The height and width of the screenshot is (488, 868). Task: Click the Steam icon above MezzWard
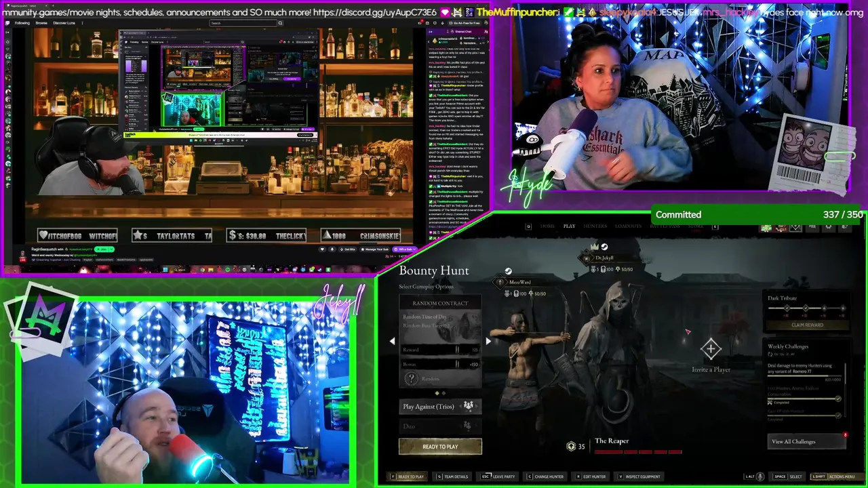pyautogui.click(x=509, y=271)
